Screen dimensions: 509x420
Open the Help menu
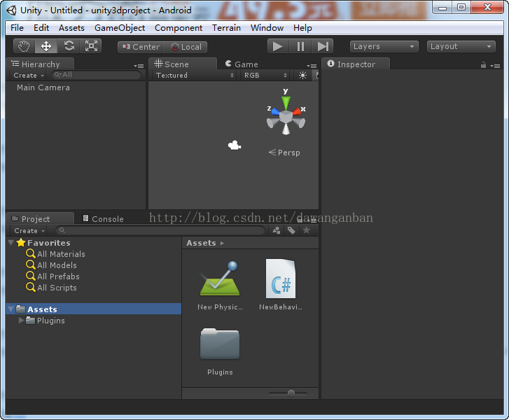click(x=302, y=28)
